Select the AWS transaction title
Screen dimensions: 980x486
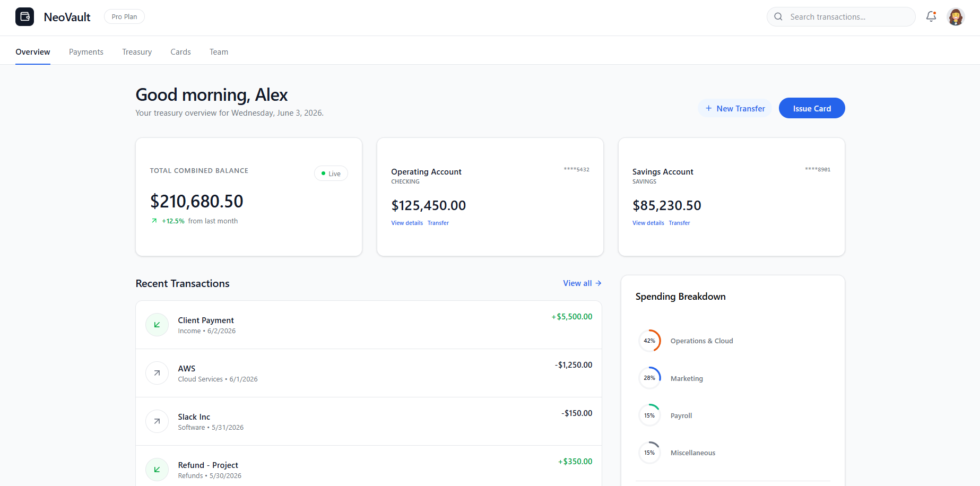point(187,369)
